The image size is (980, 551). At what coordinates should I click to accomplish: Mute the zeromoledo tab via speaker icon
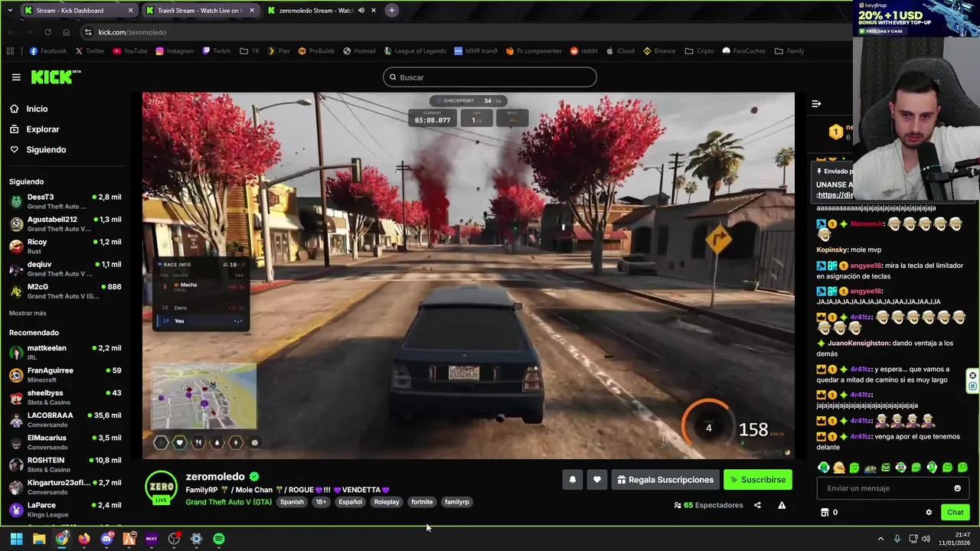click(361, 11)
